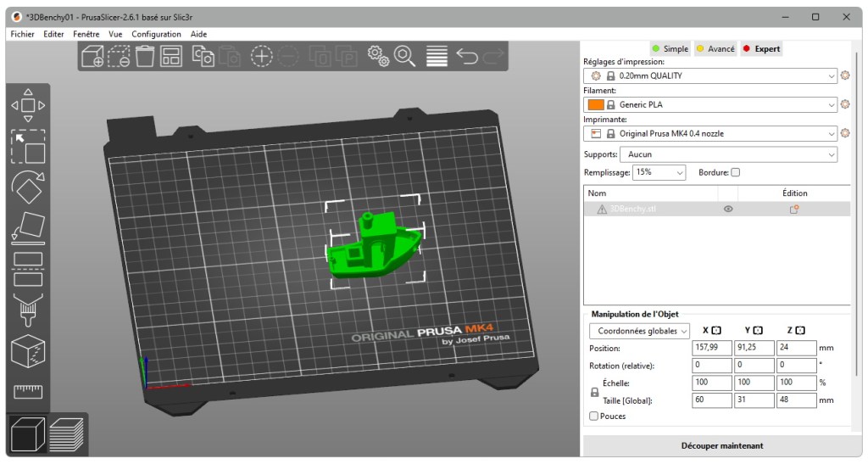The image size is (868, 464).
Task: Click the Delete object toolbar icon
Action: click(119, 57)
